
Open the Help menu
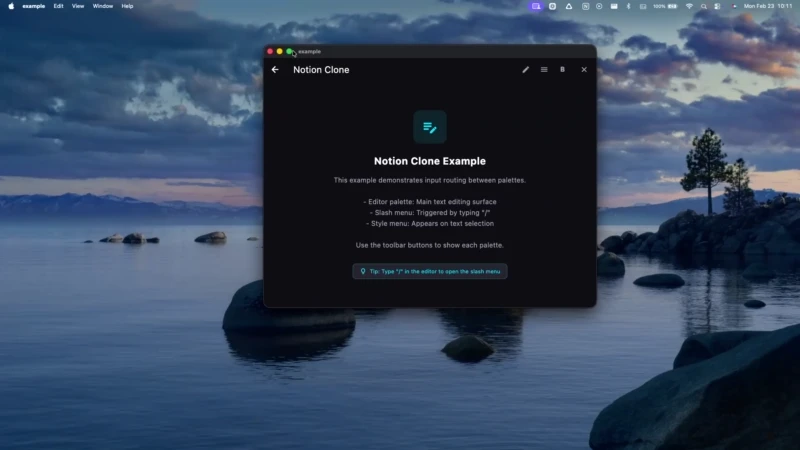[x=127, y=6]
